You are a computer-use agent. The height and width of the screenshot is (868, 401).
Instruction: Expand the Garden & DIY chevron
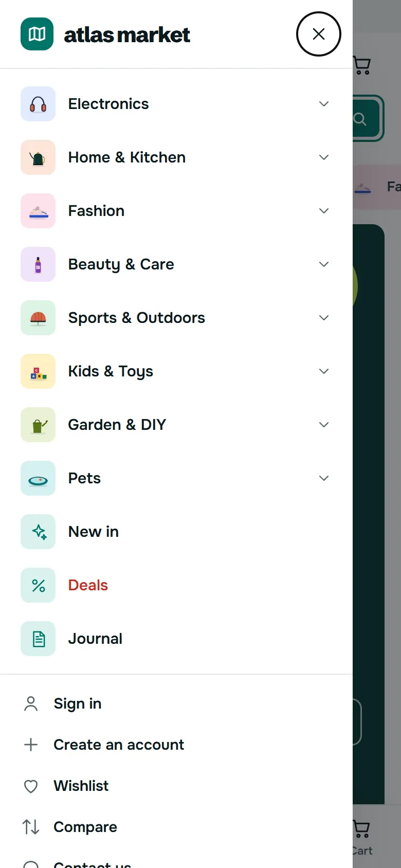[324, 425]
